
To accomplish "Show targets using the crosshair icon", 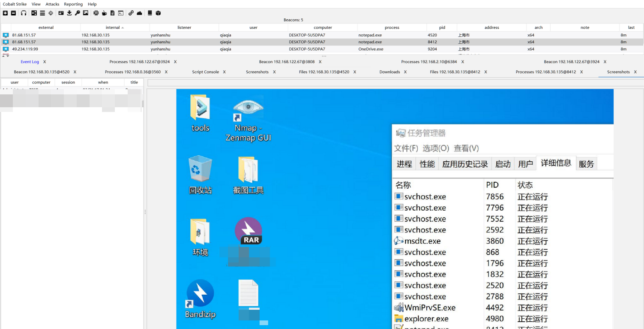I will point(51,13).
